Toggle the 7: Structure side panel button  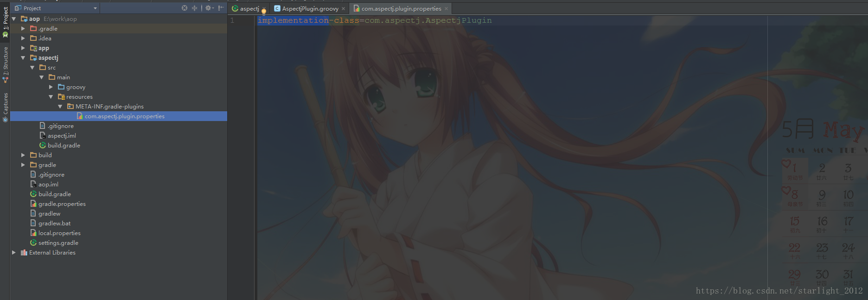pyautogui.click(x=5, y=65)
